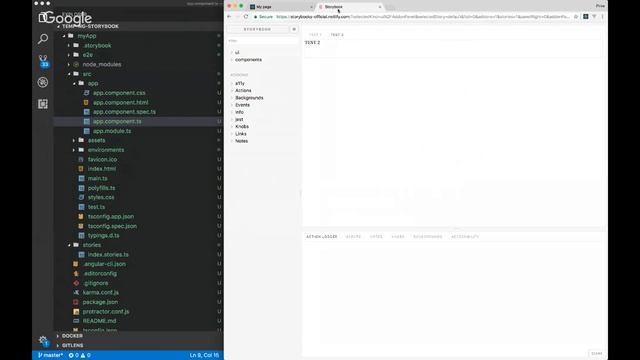640x360 pixels.
Task: Click the Chrome address bar URL
Action: pos(422,17)
